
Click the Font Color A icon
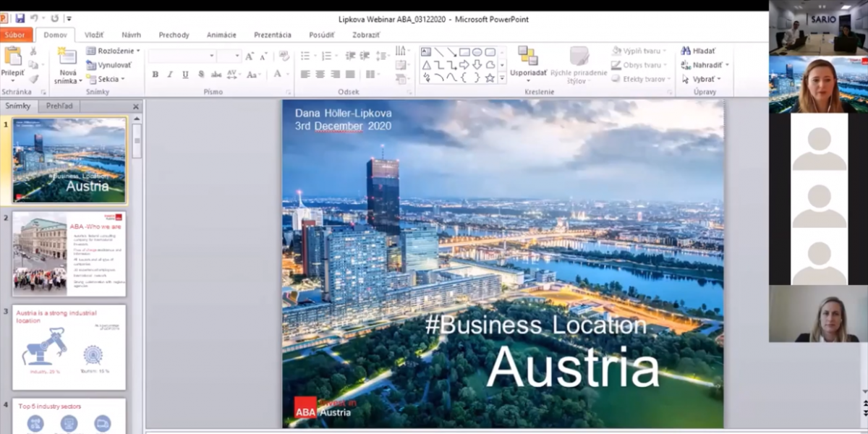tap(278, 75)
